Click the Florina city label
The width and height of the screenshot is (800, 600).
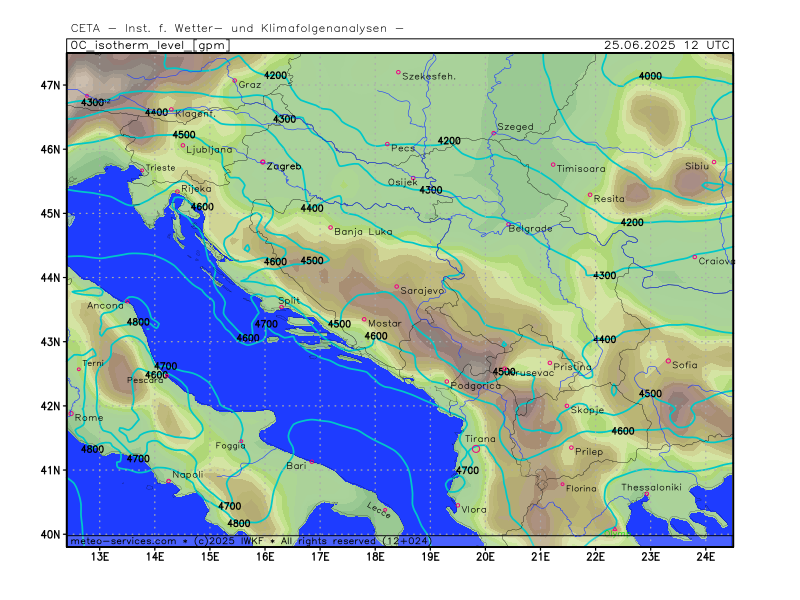(x=581, y=489)
